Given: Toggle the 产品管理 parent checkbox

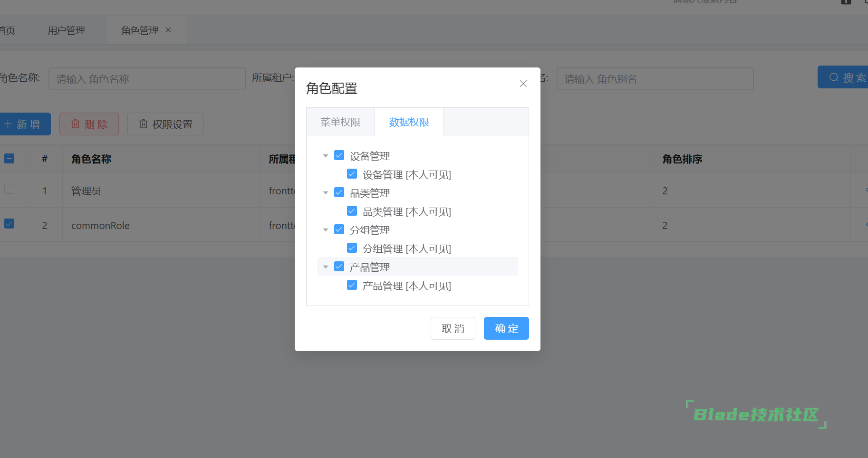Looking at the screenshot, I should click(x=339, y=266).
